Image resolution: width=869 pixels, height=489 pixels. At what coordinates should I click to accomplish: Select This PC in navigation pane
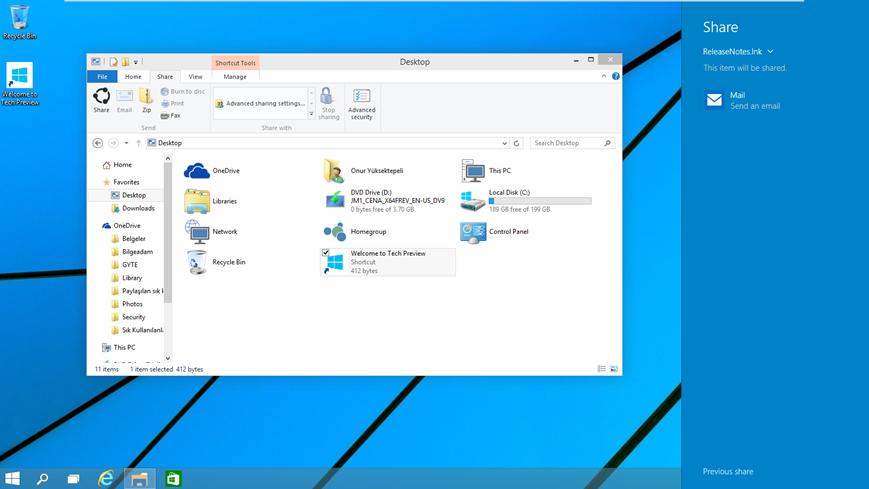(x=119, y=348)
